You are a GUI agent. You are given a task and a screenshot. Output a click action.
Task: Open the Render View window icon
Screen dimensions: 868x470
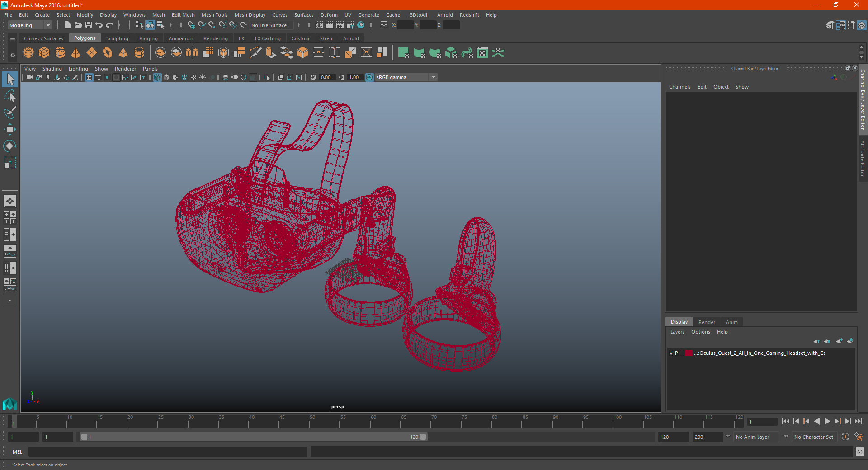coord(319,25)
